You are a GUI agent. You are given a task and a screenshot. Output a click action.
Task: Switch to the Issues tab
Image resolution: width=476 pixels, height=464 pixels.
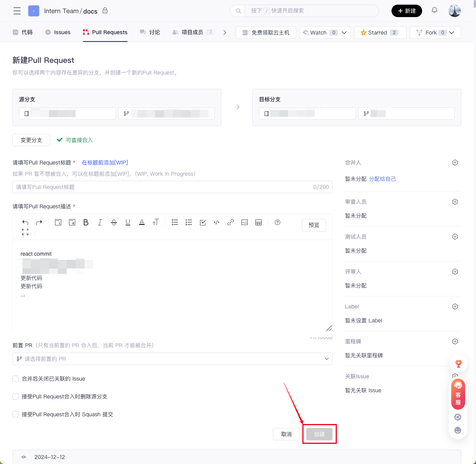(x=58, y=32)
